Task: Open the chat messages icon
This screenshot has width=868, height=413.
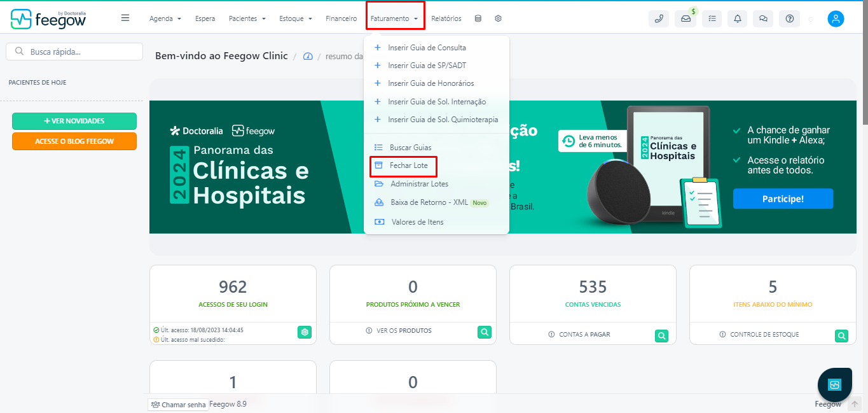Action: (763, 18)
